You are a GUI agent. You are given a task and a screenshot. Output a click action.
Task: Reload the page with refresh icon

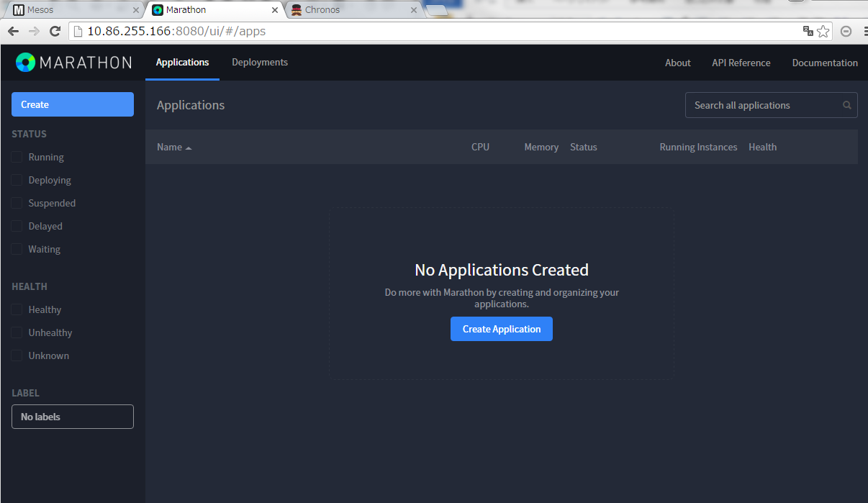coord(55,31)
